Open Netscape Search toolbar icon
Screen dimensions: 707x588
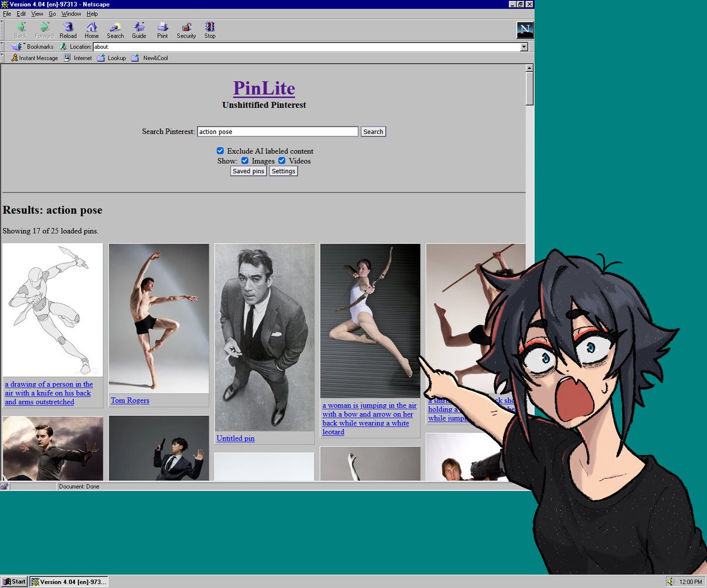(x=116, y=30)
